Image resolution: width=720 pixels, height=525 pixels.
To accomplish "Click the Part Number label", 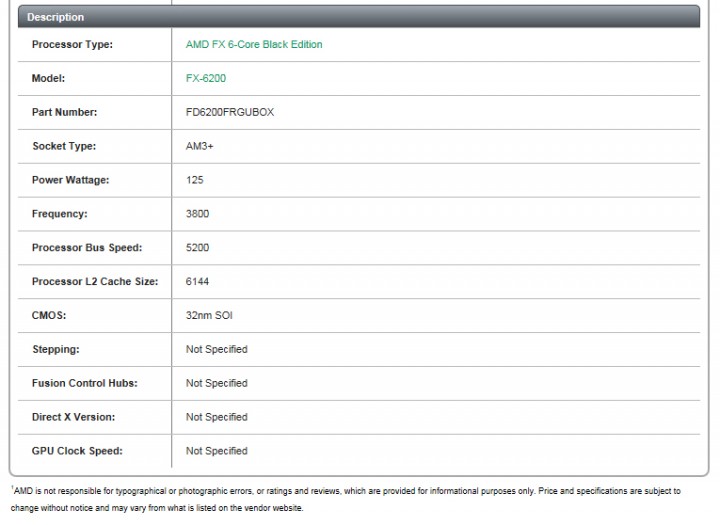I will coord(65,112).
